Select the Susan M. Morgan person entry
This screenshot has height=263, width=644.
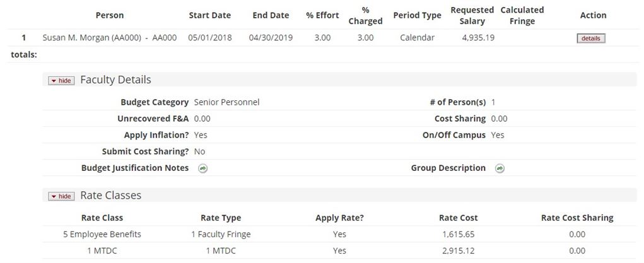(x=110, y=38)
